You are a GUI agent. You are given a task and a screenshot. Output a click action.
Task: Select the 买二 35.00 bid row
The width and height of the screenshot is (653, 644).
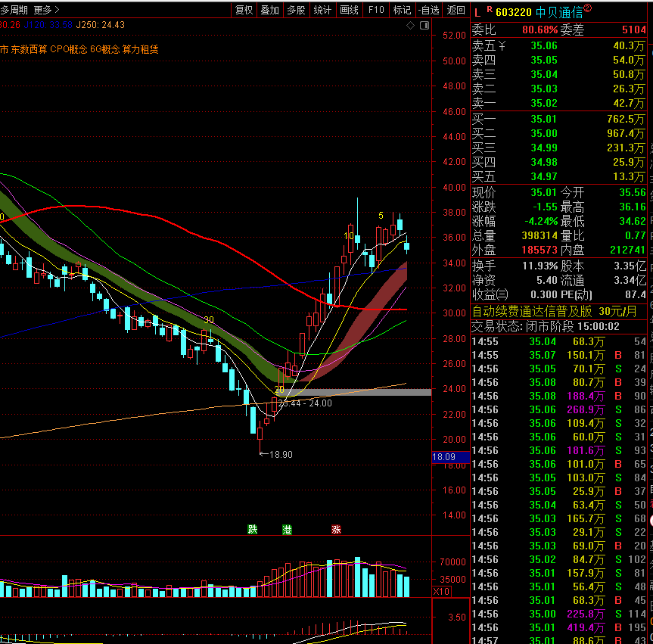click(558, 134)
